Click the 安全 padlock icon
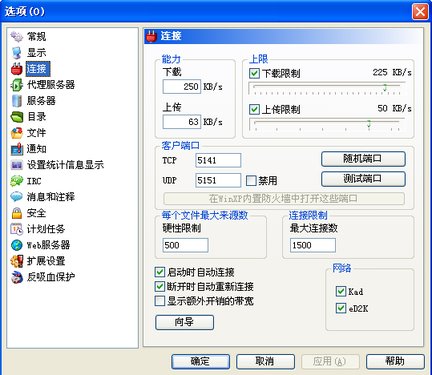 17,213
